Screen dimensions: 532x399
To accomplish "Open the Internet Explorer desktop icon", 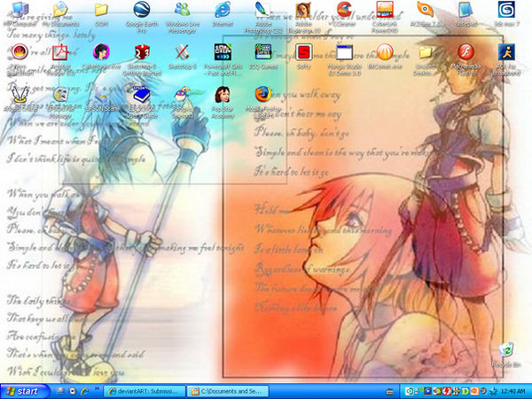I will point(223,13).
